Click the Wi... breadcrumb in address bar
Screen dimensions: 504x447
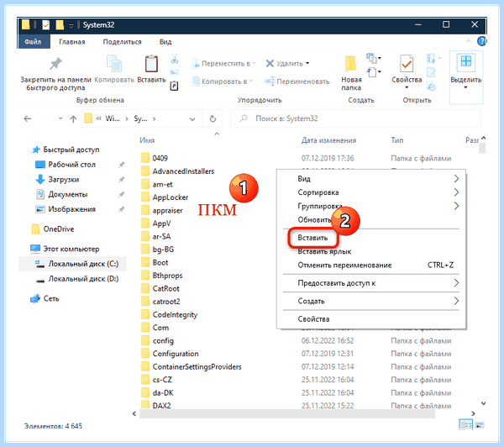tap(113, 118)
